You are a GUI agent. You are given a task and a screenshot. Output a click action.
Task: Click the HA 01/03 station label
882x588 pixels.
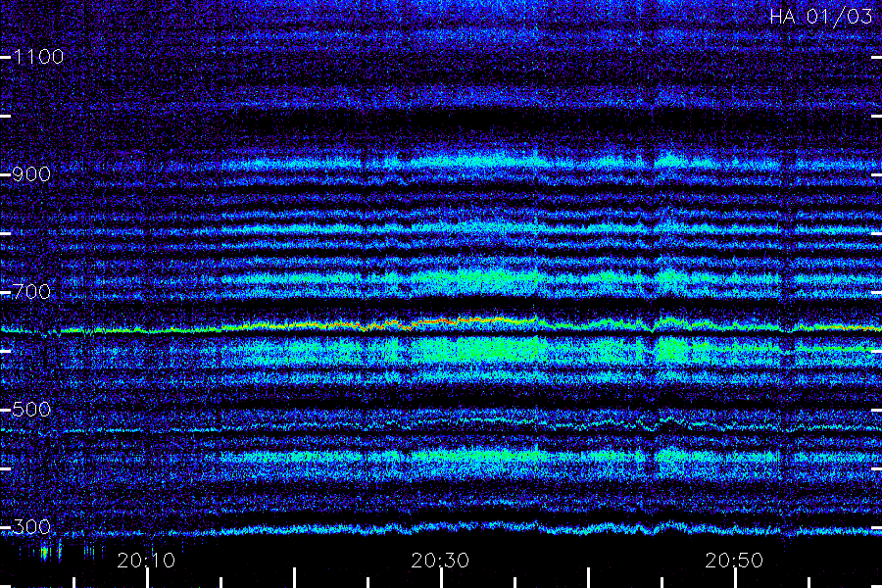(x=820, y=17)
